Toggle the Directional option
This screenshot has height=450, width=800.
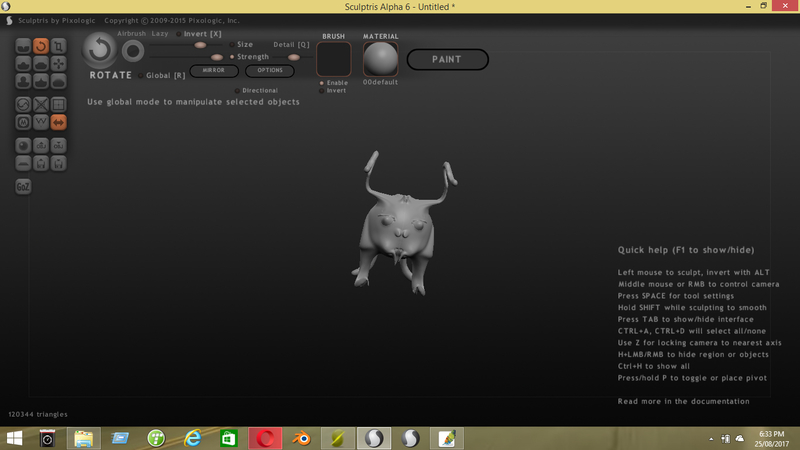[x=257, y=90]
